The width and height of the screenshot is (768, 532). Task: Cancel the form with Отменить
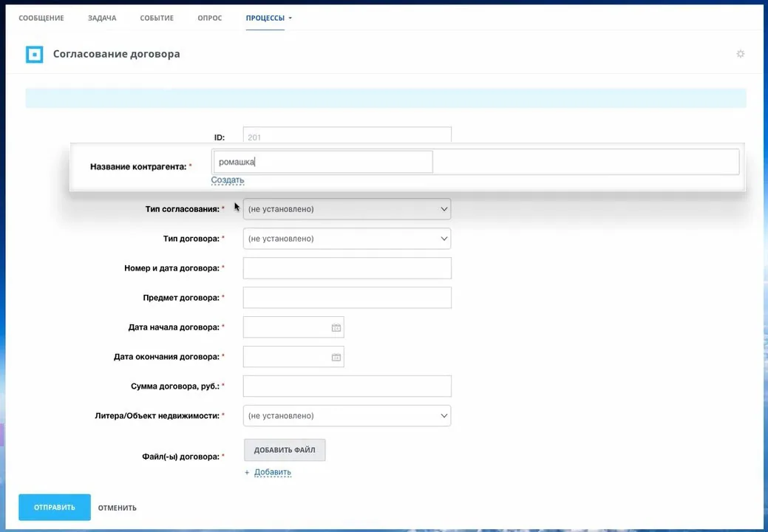click(x=117, y=508)
